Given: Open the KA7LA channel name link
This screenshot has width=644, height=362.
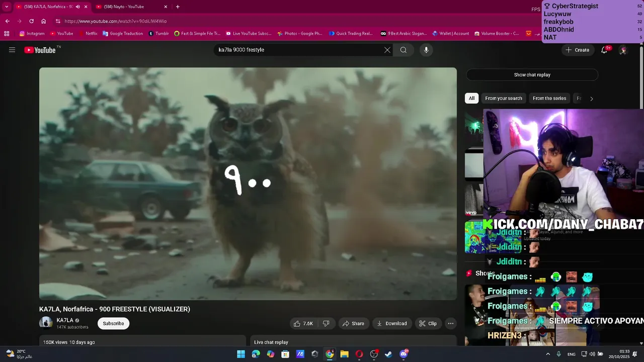Looking at the screenshot, I should coord(65,320).
